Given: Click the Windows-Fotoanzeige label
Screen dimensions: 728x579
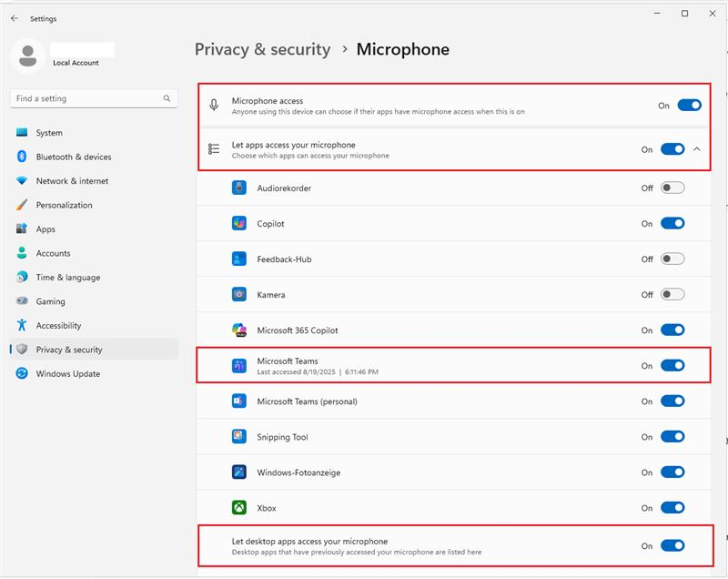Looking at the screenshot, I should [298, 472].
